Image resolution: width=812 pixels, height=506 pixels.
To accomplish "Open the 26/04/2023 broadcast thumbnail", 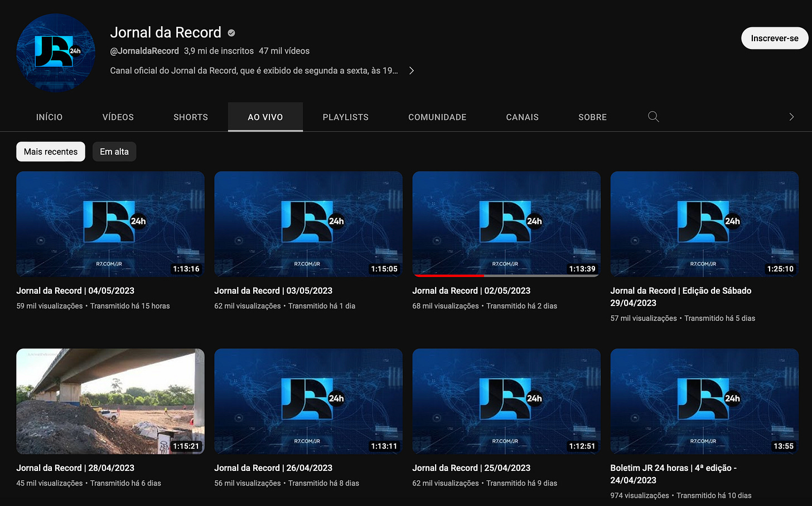I will (308, 401).
